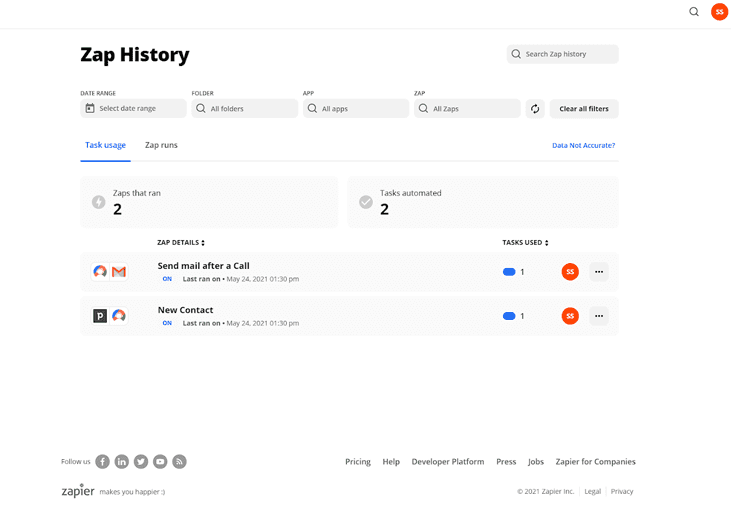
Task: Click the Clear all filters button
Action: click(584, 108)
